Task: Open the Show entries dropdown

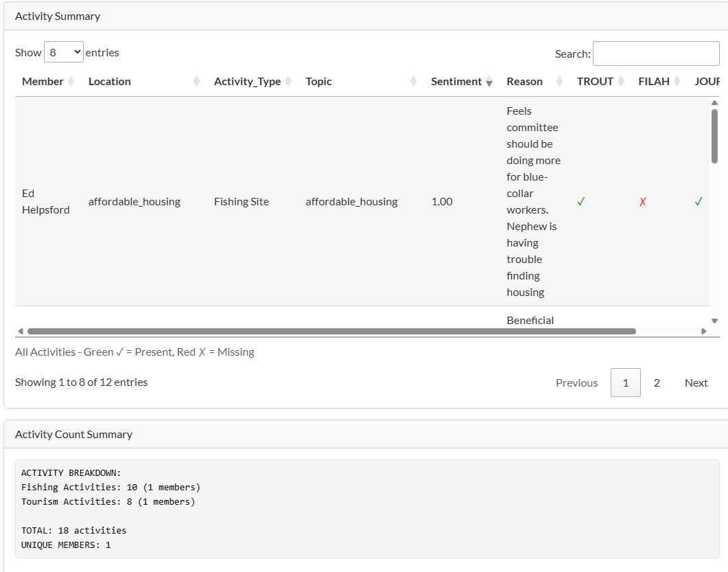Action: click(64, 52)
